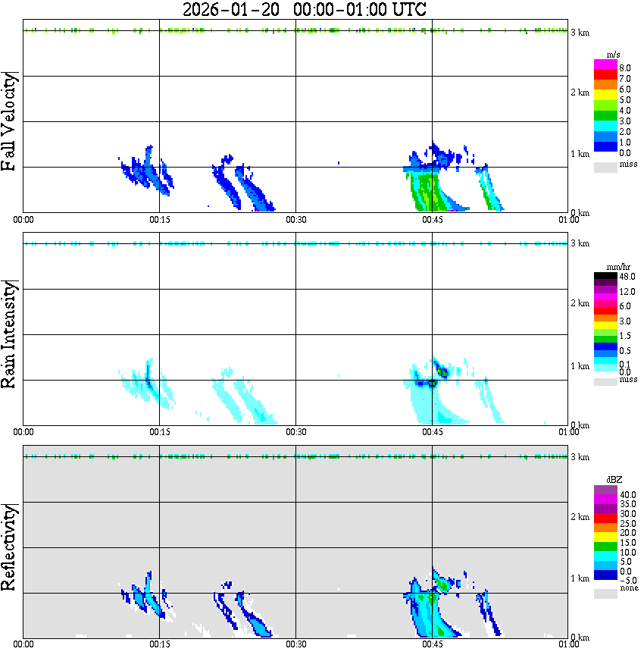
Task: Click the '00:45' tick under the Reflectivity plot
Action: 433,644
